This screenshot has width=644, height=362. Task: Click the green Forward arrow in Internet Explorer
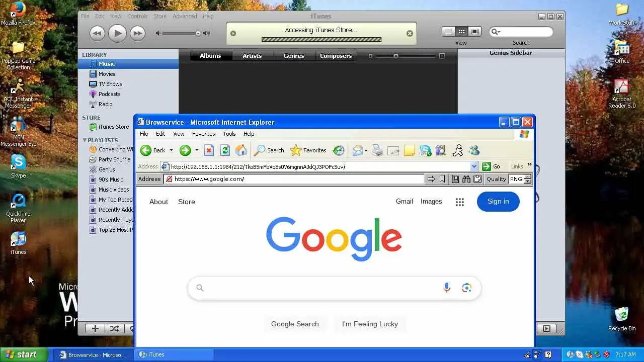(185, 150)
